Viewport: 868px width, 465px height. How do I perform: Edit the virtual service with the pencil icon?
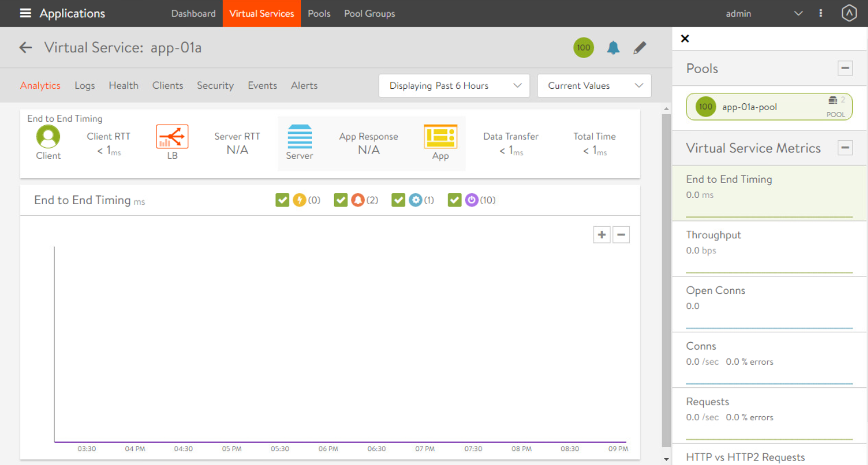coord(640,48)
